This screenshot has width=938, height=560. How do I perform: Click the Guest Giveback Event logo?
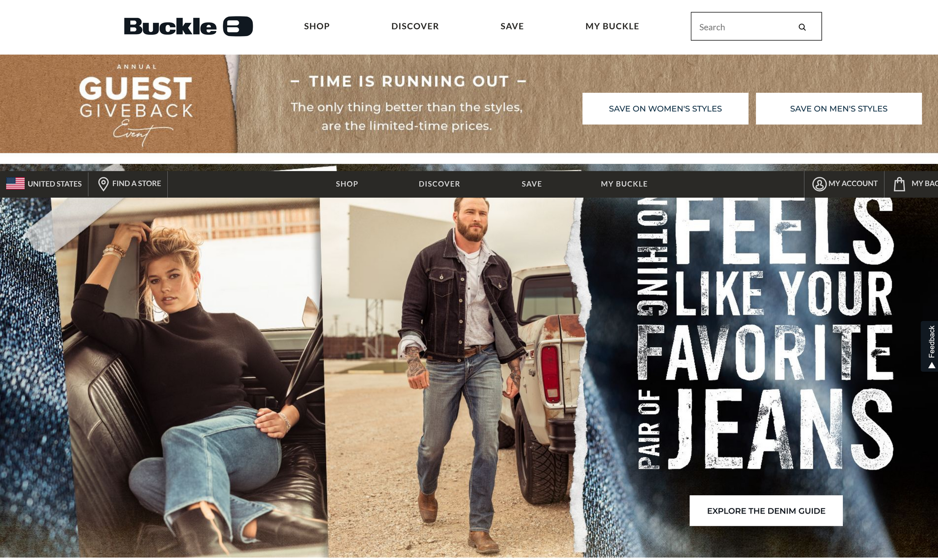[x=136, y=104]
